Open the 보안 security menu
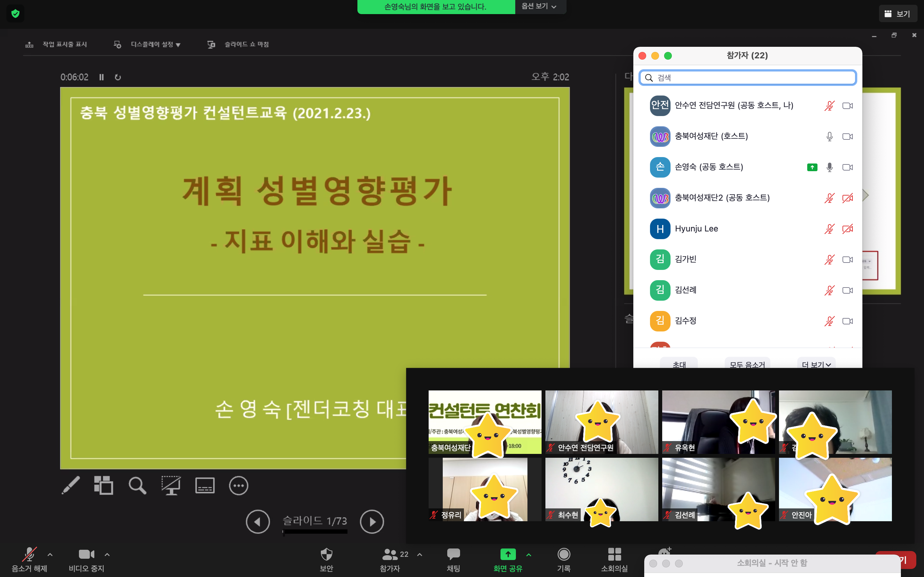Screen dimensions: 924x577 pyautogui.click(x=326, y=559)
